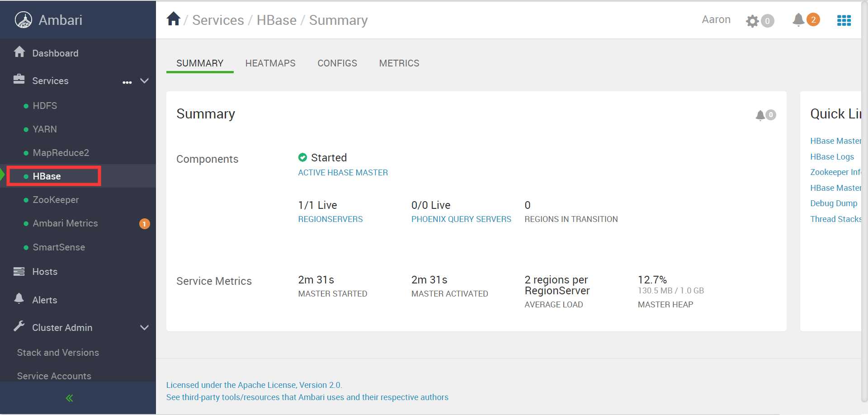
Task: Collapse the sidebar with the double-chevron icon
Action: pyautogui.click(x=70, y=398)
